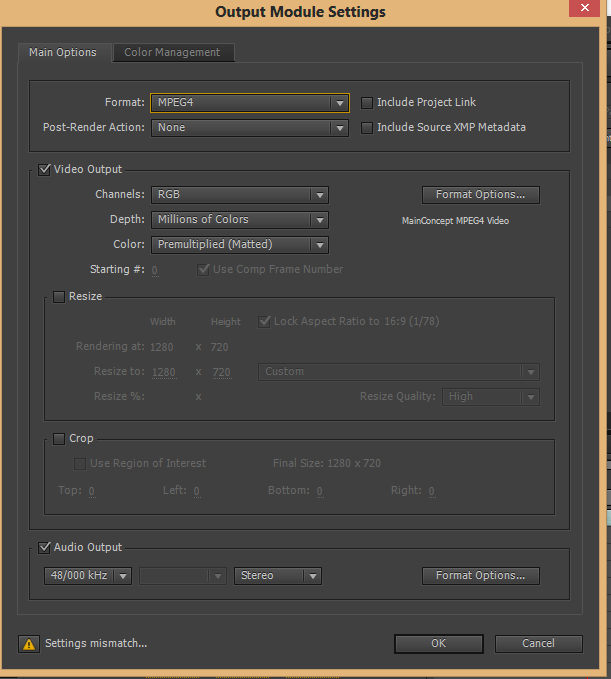
Task: Open audio Format Options button
Action: click(481, 576)
